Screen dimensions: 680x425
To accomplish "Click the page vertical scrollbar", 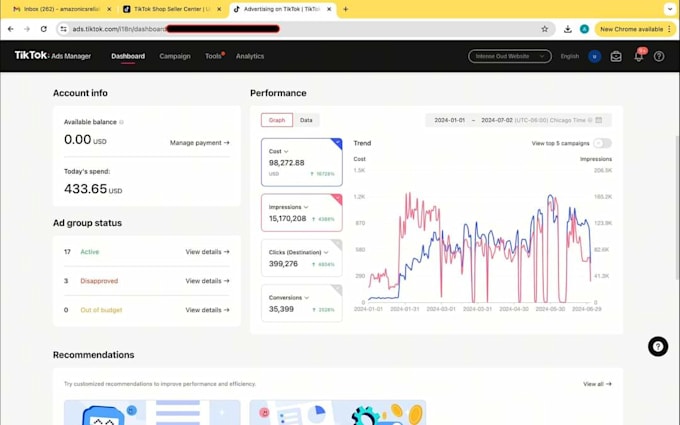I will (677, 208).
